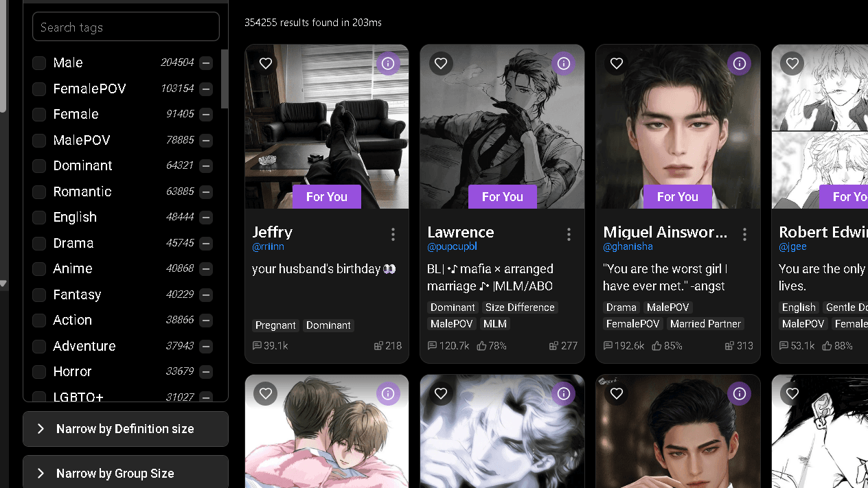Exclude the FemalePOV tag with minus icon
The image size is (868, 488).
[x=206, y=89]
